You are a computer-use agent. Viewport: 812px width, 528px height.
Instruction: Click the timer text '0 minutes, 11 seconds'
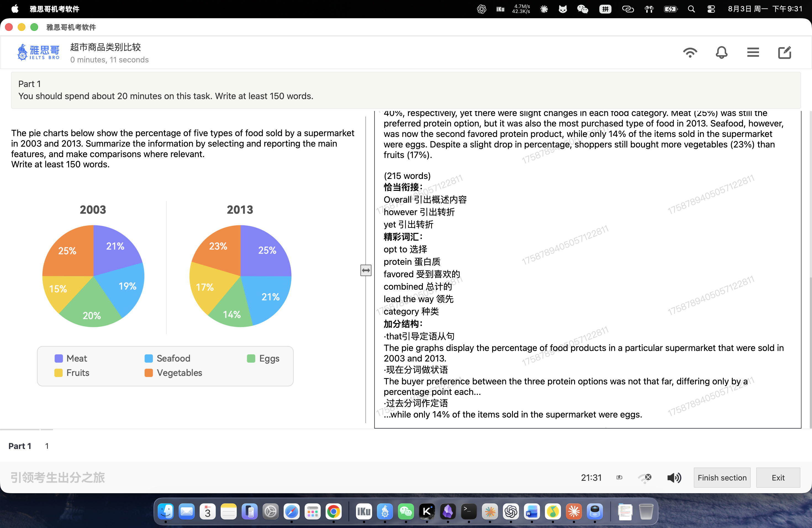(110, 60)
